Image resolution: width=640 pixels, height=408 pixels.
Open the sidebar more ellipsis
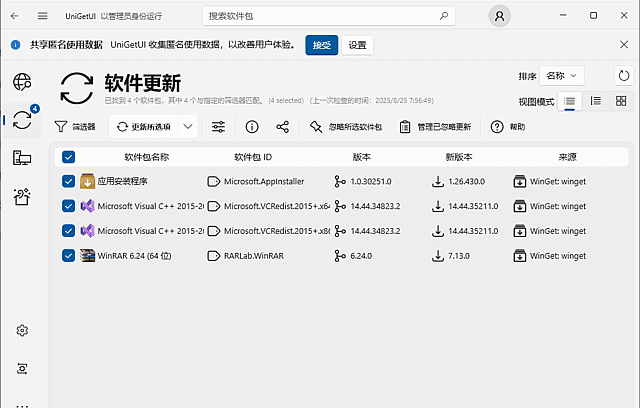(x=22, y=406)
